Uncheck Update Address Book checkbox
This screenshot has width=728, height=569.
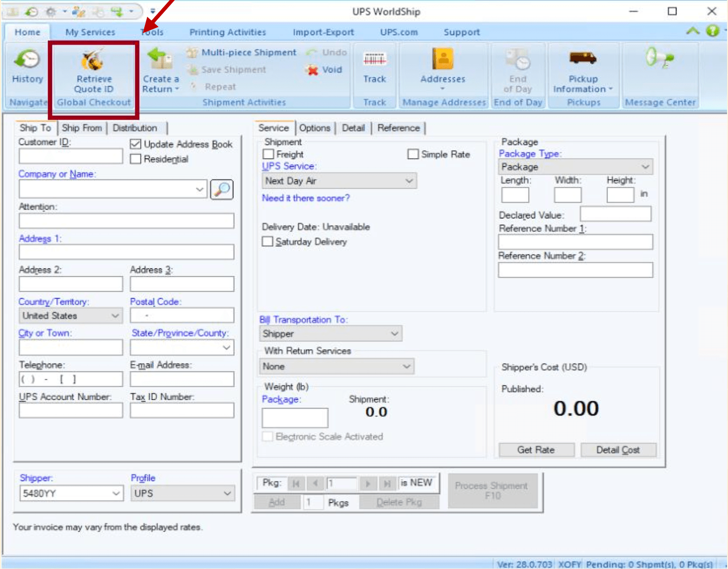pos(136,144)
